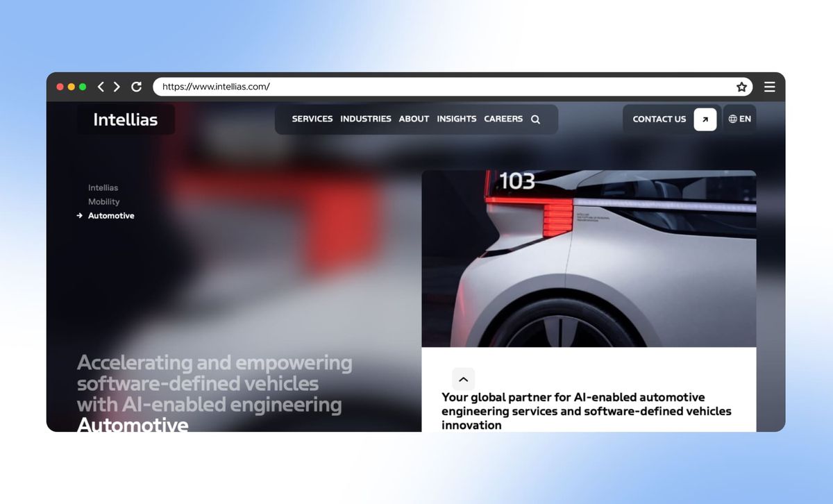Open the Industries menu

[x=366, y=119]
